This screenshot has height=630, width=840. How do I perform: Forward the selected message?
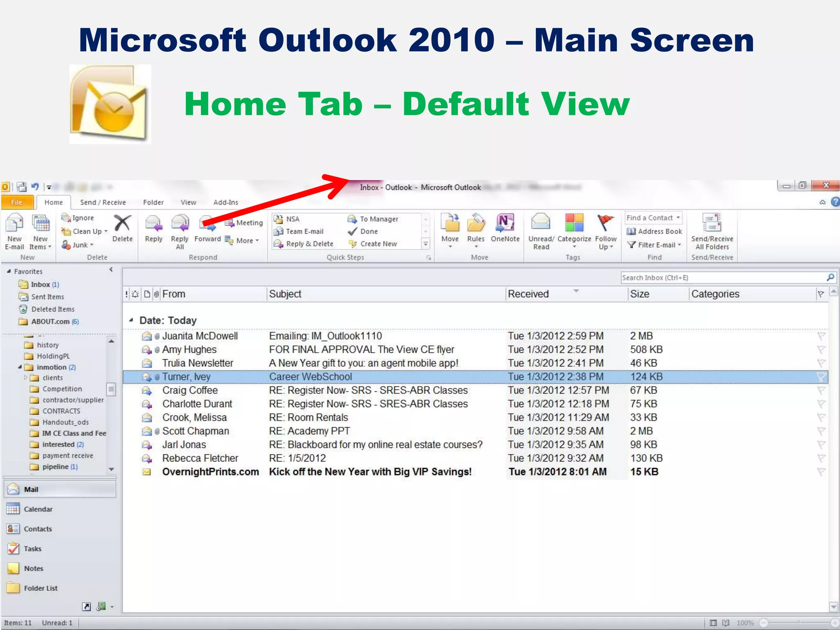click(208, 228)
